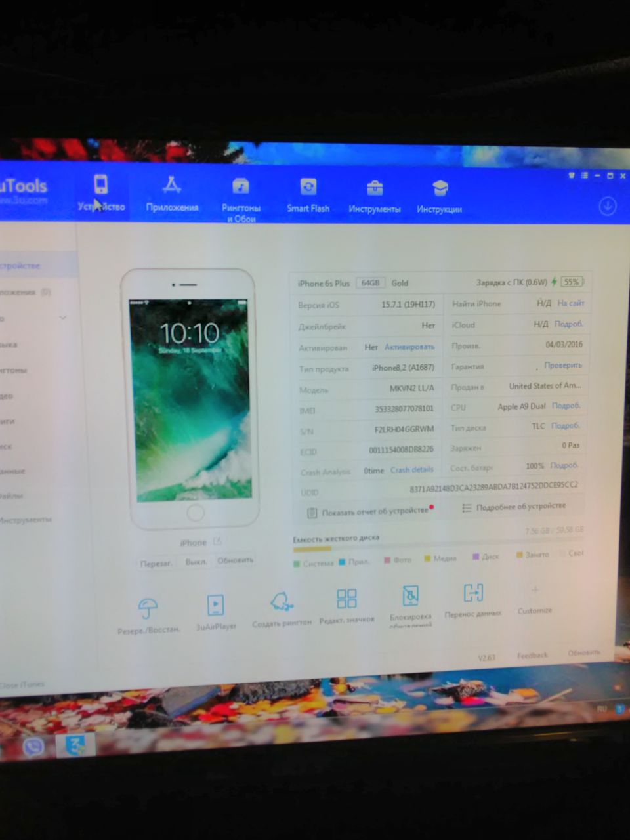Open the Инструкции tutorials tab
The height and width of the screenshot is (840, 630).
(x=440, y=197)
